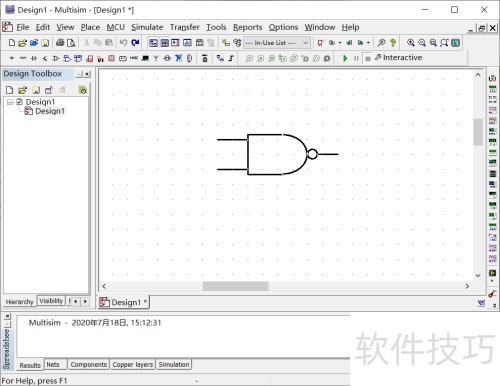Switch to the Components tab
This screenshot has height=386, width=500.
[x=89, y=365]
